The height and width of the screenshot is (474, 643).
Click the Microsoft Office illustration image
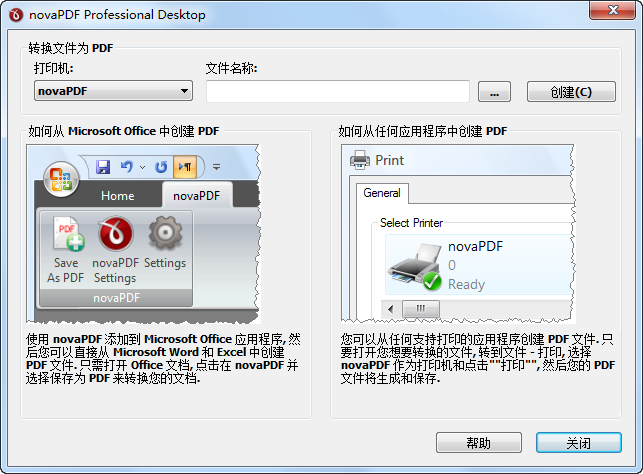(143, 234)
